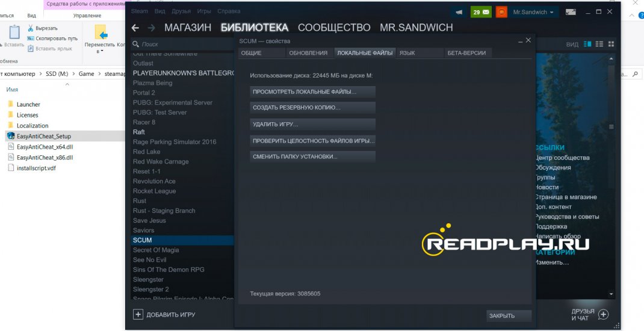Click Paste Shortcut icon in Explorer

point(30,49)
